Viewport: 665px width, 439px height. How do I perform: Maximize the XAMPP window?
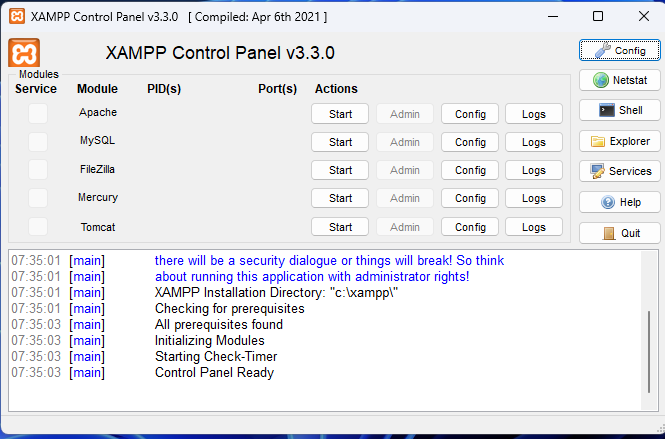click(x=598, y=17)
